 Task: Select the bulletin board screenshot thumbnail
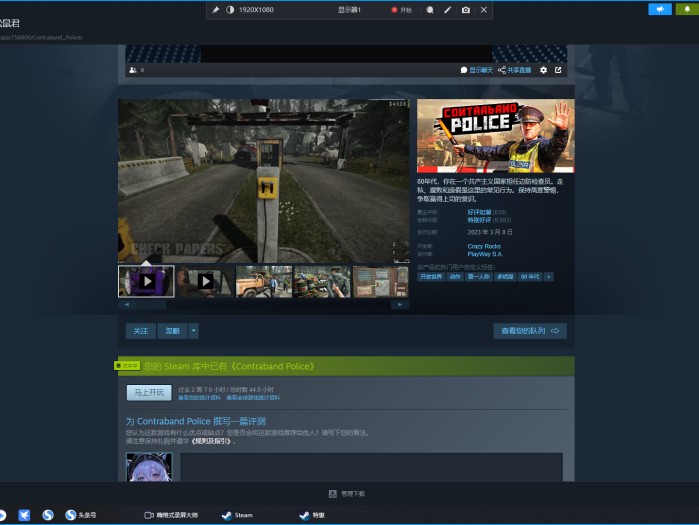pos(380,281)
